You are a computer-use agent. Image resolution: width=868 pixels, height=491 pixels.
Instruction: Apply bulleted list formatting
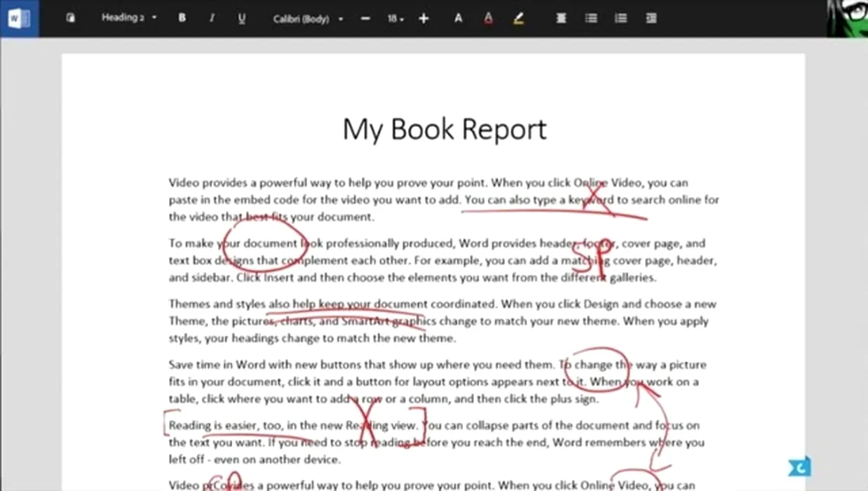click(x=591, y=19)
